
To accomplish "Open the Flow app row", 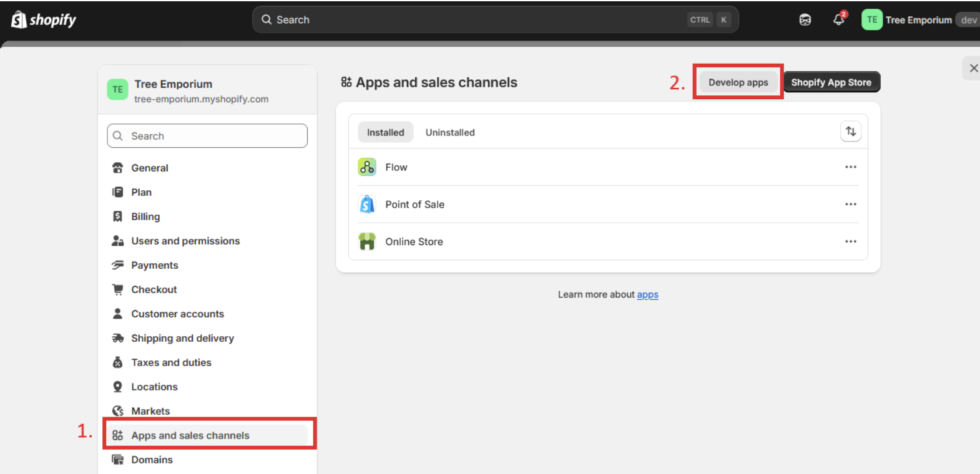I will pyautogui.click(x=608, y=167).
